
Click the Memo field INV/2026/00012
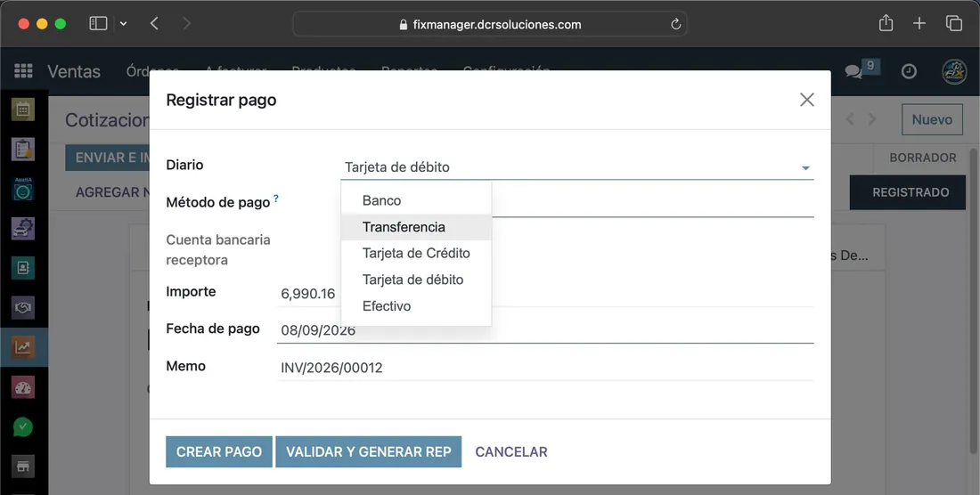(545, 368)
